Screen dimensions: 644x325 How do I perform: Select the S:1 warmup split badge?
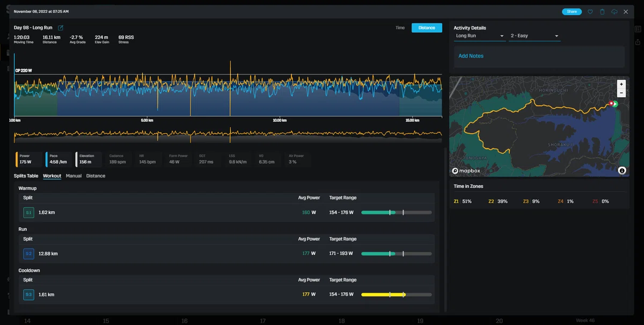(x=28, y=212)
